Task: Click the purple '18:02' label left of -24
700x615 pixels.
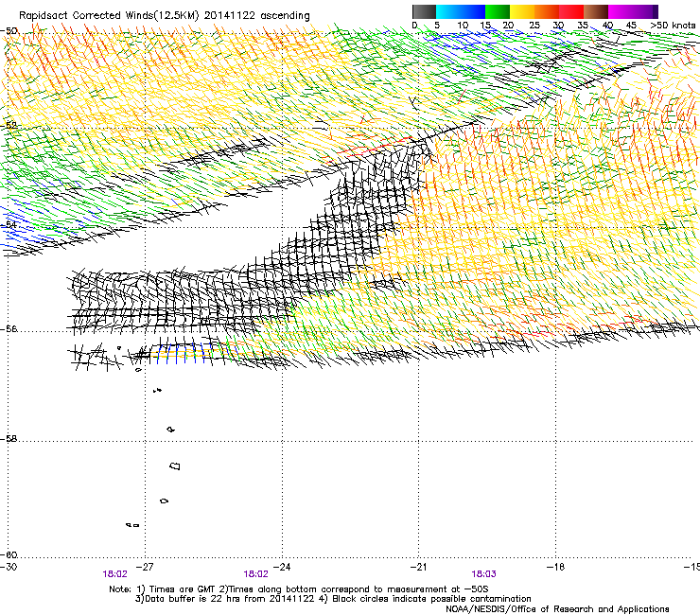Action: [x=255, y=574]
